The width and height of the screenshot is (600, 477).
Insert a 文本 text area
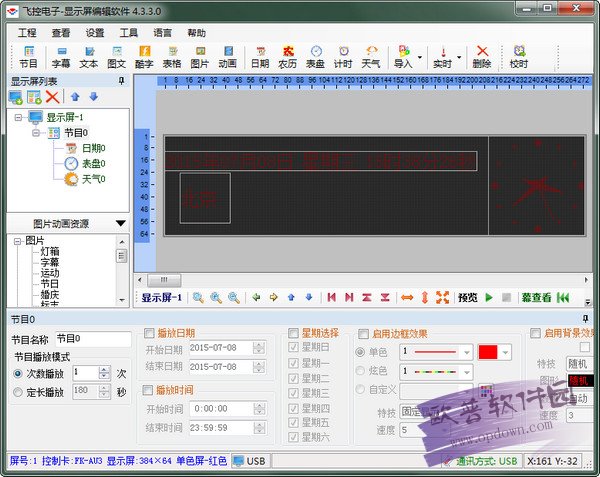(89, 57)
